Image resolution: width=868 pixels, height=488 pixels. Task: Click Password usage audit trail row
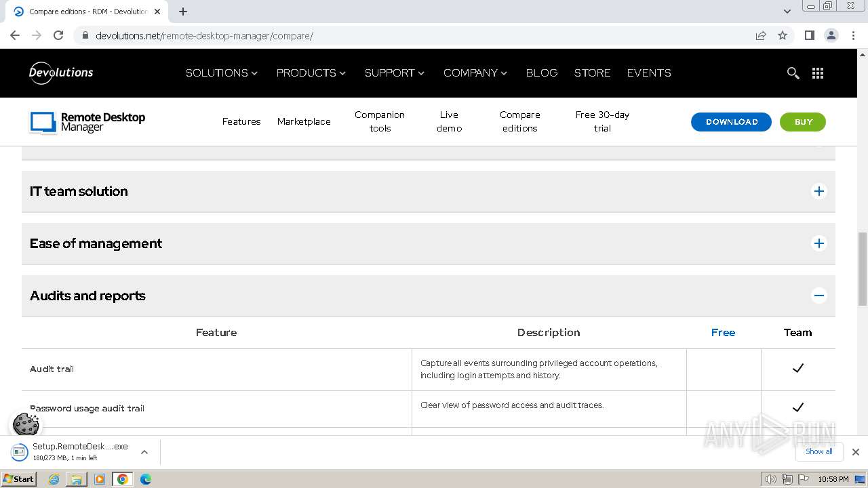click(x=429, y=409)
